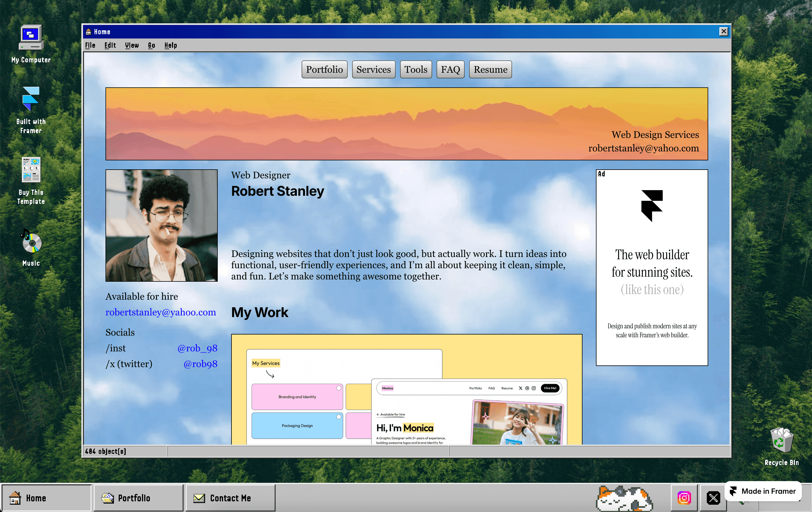Click the robertstanley@yahoo.com blue email link
812x512 pixels.
(160, 312)
